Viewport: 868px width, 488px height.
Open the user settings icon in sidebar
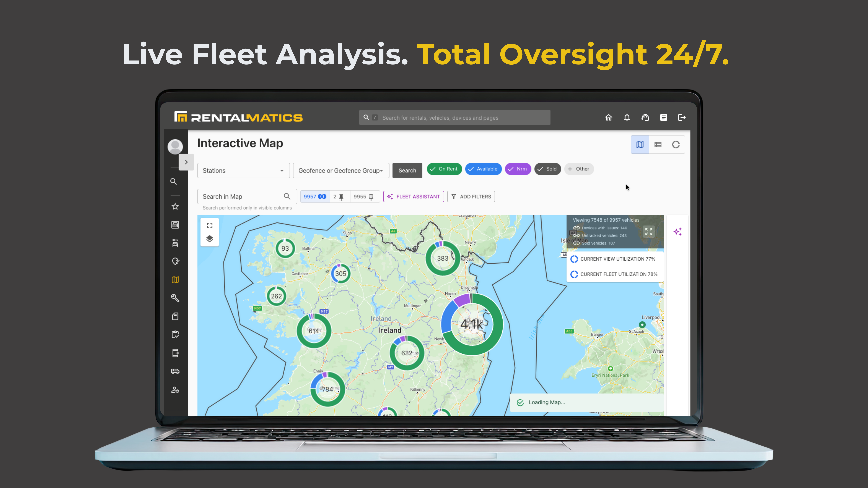coord(175,390)
